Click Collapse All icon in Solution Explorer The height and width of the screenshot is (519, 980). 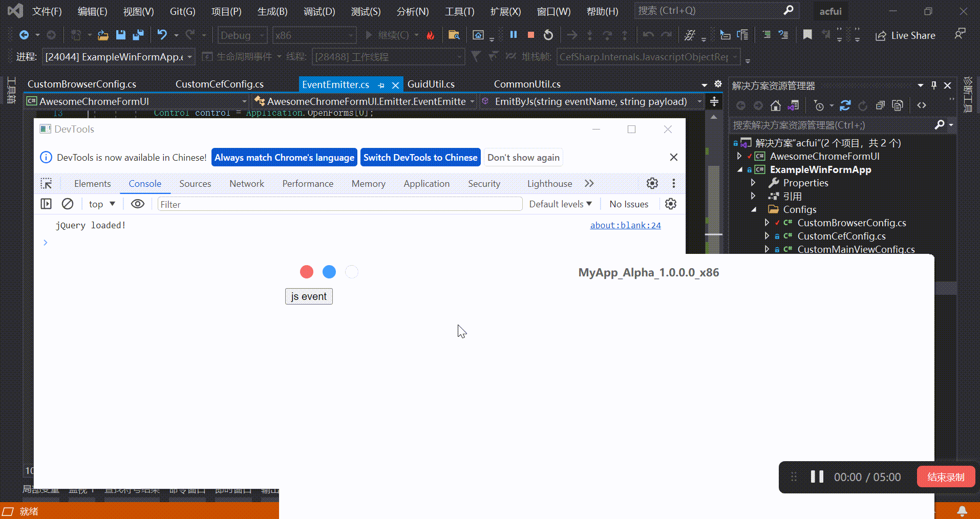(880, 105)
